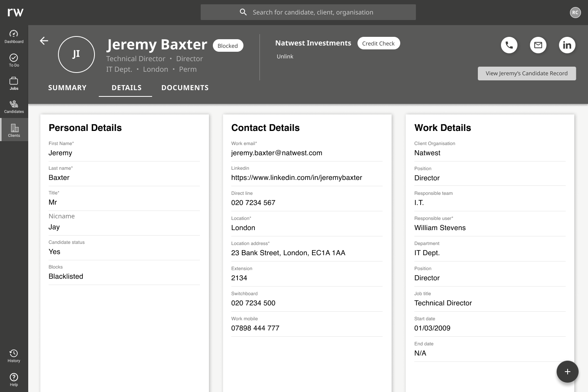
Task: Click the Unlink link
Action: (x=285, y=56)
